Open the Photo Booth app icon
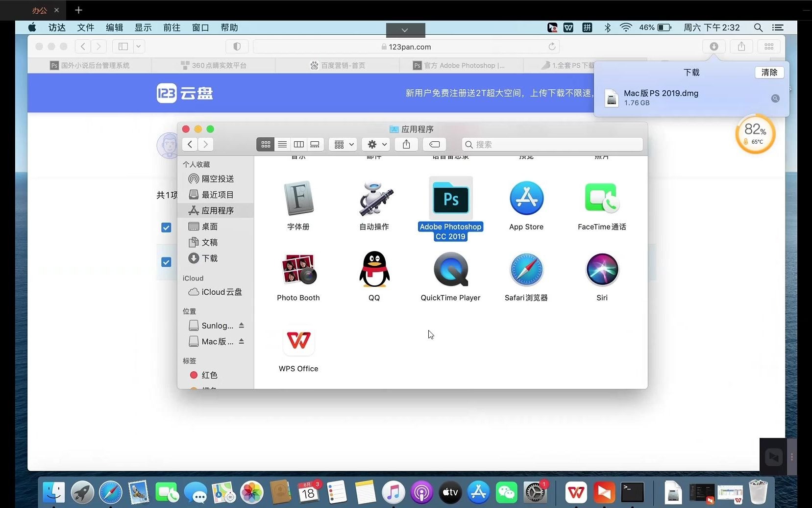This screenshot has width=812, height=508. (x=298, y=269)
